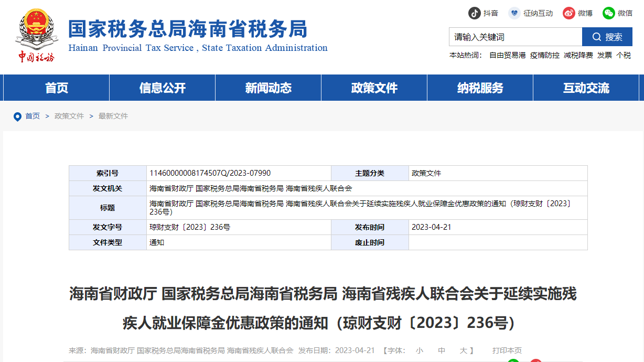Click the keyword search input field
Screen dimensions: 644x362
point(515,37)
